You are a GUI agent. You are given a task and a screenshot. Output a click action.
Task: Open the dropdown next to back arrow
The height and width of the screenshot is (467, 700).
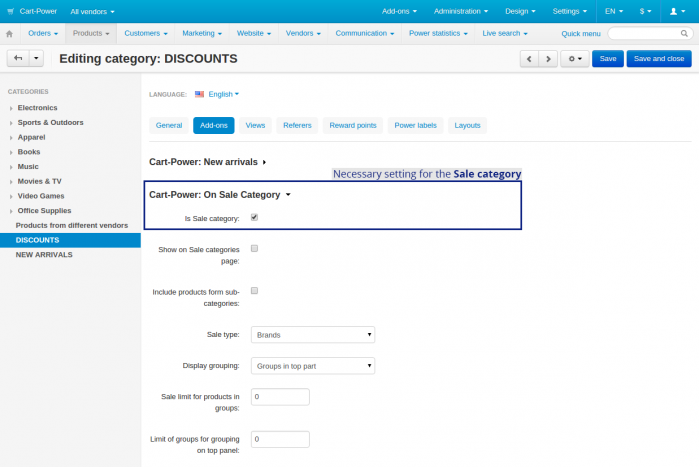point(37,58)
